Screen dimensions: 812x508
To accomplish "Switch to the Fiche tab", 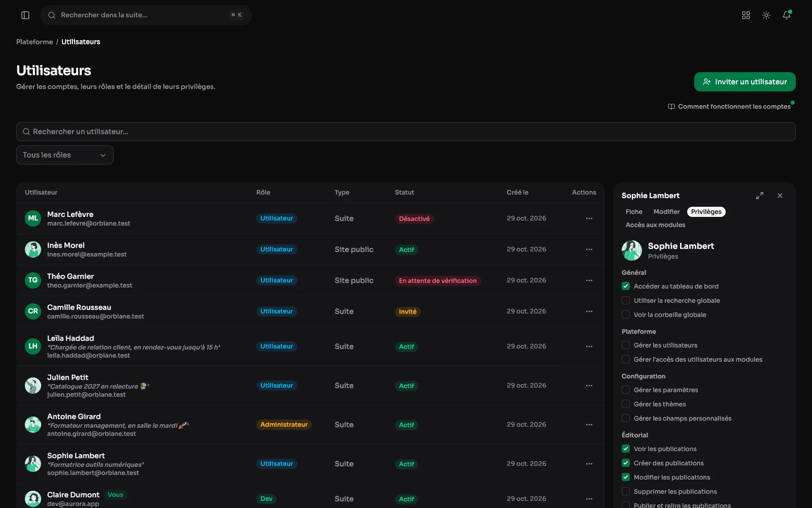I will 634,212.
